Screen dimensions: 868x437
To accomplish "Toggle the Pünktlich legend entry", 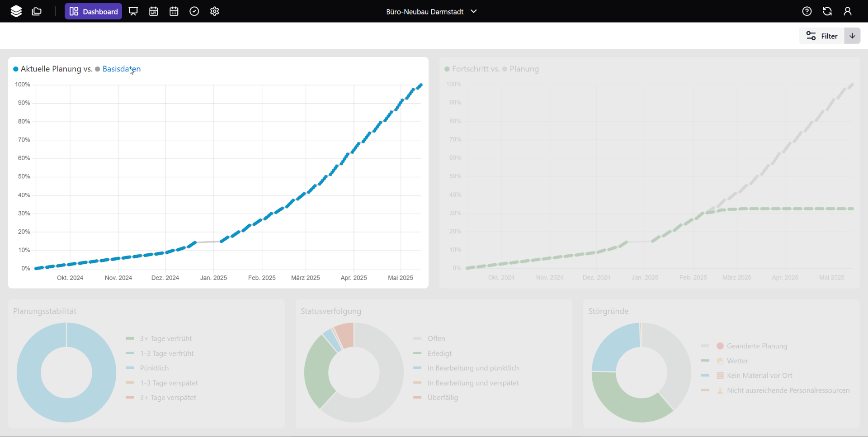I will [x=154, y=368].
